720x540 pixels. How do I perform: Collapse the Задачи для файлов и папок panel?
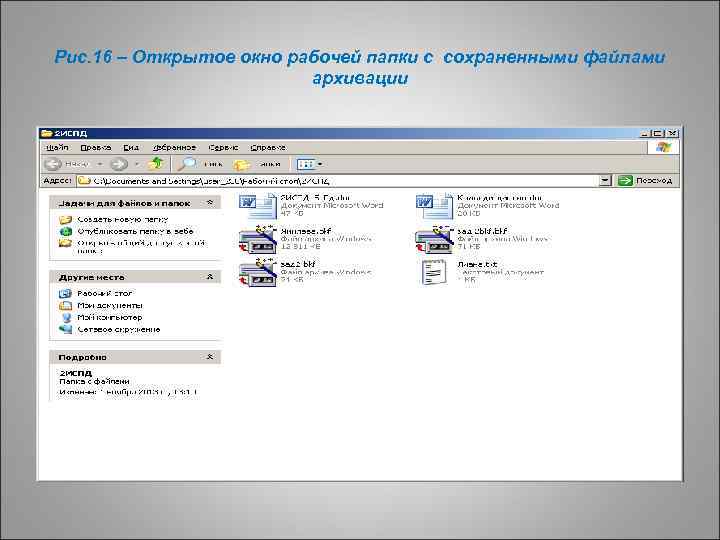[x=210, y=202]
